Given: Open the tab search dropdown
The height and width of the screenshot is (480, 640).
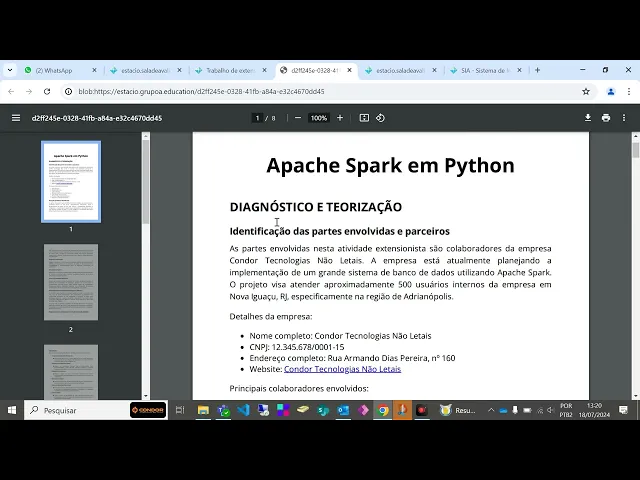Looking at the screenshot, I should click(10, 70).
